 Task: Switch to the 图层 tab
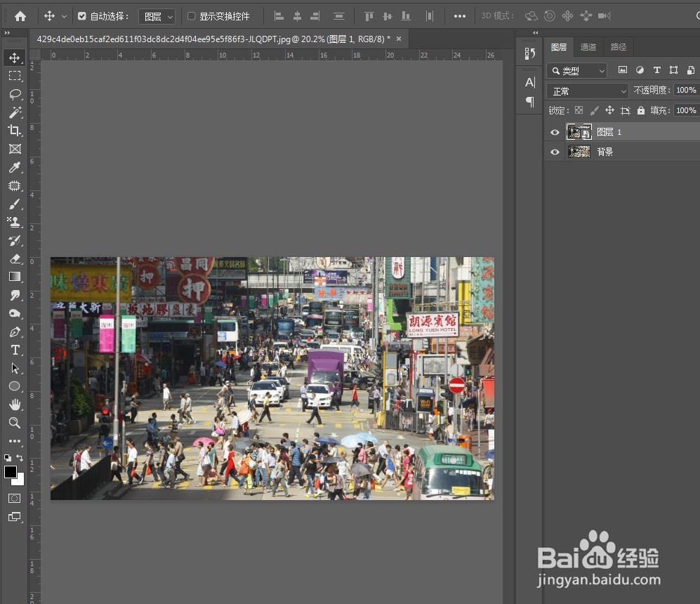coord(558,47)
